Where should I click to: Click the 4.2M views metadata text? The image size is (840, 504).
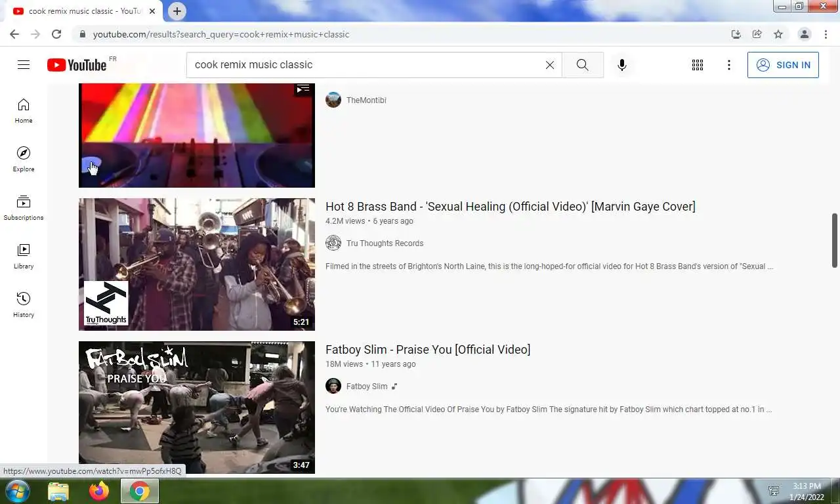(x=345, y=221)
